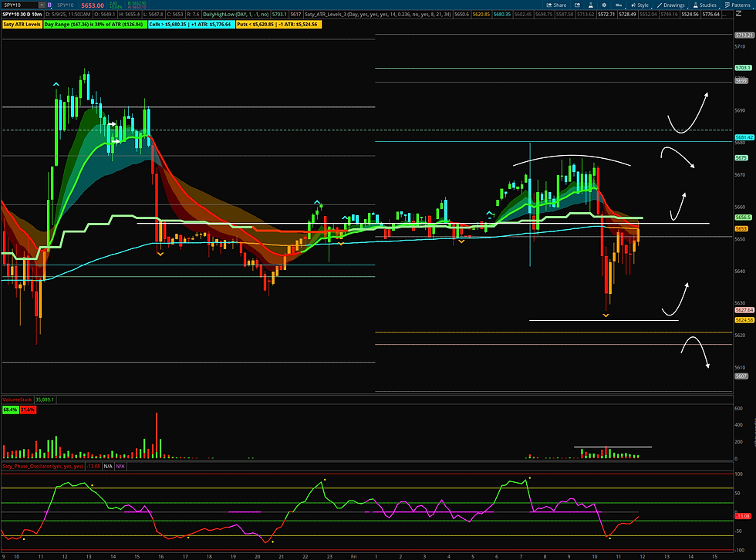This screenshot has width=756, height=560.
Task: Click the last price 5653.00
Action: coord(92,5)
